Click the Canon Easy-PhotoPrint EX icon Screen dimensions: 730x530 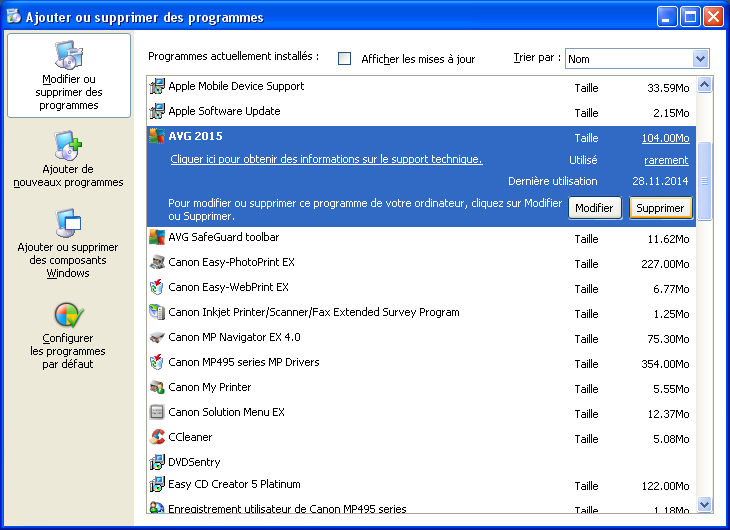click(x=157, y=262)
